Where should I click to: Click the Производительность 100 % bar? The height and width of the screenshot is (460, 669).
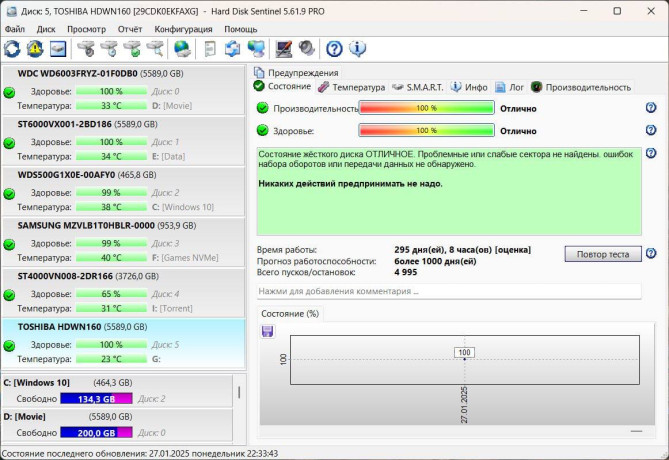point(426,108)
